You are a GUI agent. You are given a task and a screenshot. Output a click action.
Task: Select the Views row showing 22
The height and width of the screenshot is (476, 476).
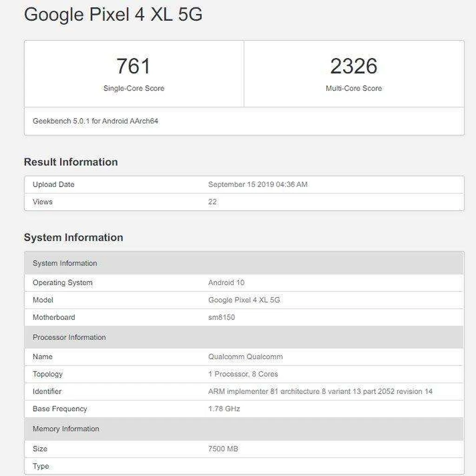click(x=244, y=202)
